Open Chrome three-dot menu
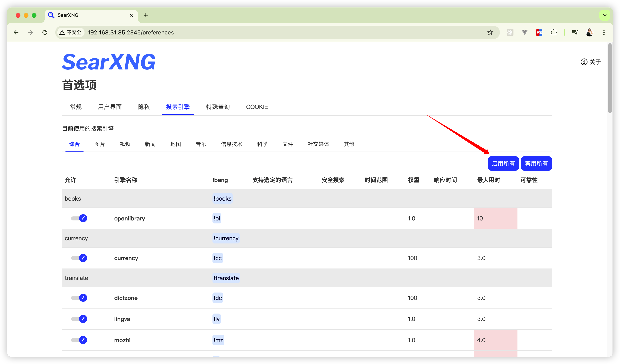Image resolution: width=620 pixels, height=364 pixels. [x=604, y=32]
